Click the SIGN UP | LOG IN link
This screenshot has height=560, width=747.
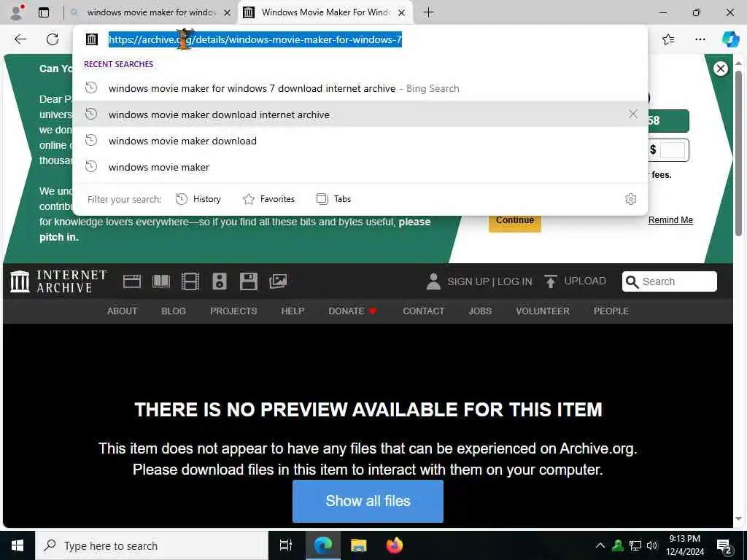coord(489,281)
